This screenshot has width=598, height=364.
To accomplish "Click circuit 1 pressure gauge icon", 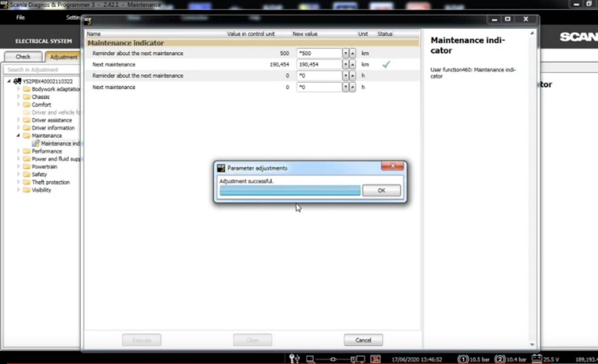I will [463, 359].
